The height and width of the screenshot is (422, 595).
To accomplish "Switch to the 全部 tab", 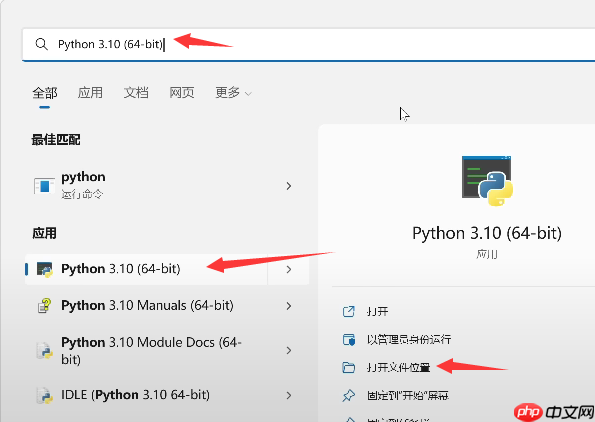I will click(45, 93).
